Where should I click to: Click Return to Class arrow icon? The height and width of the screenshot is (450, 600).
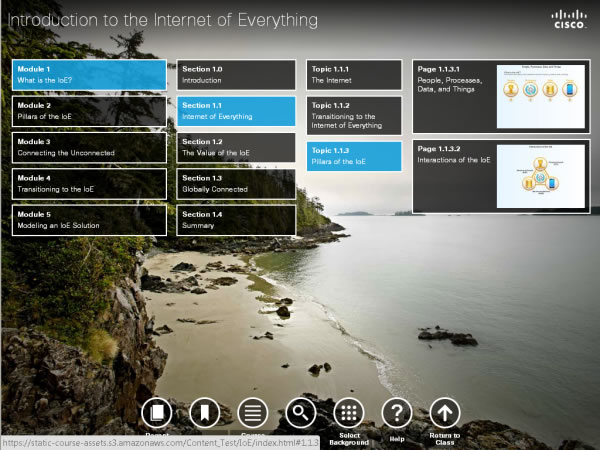click(x=445, y=412)
